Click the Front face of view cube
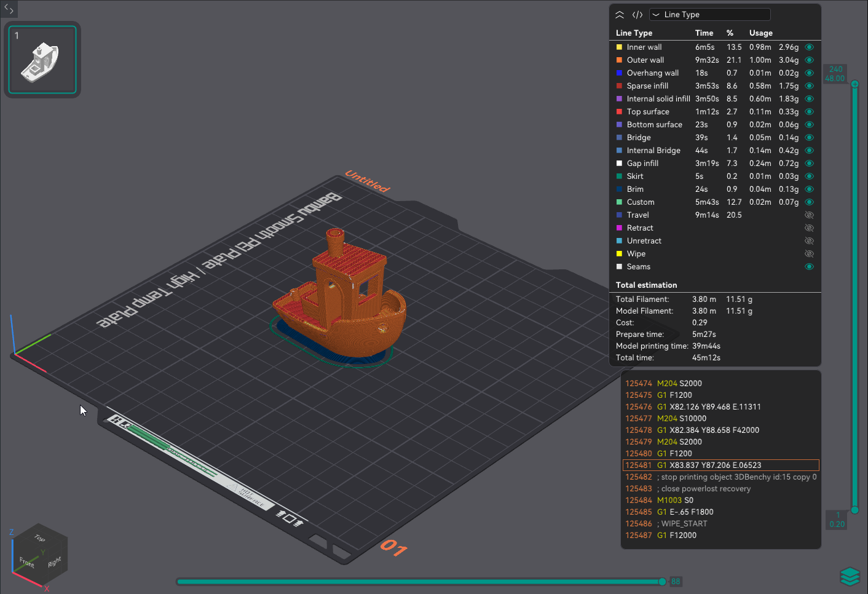 pyautogui.click(x=28, y=561)
